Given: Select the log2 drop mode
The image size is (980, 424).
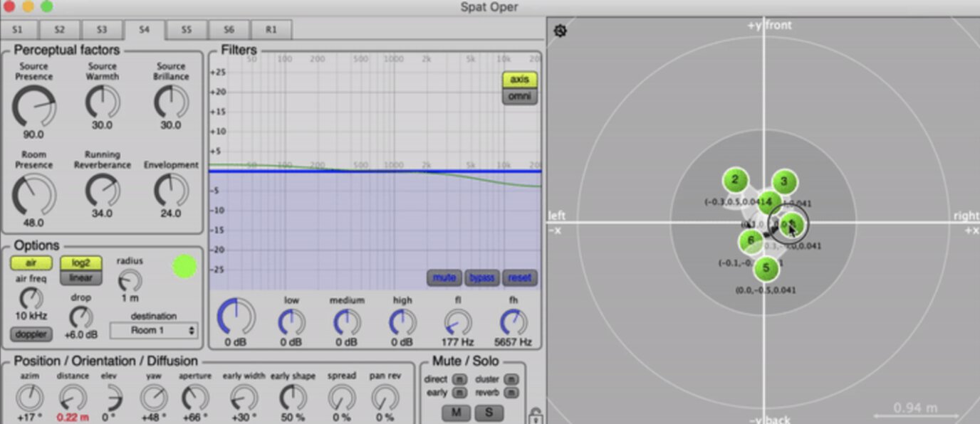Looking at the screenshot, I should coord(80,263).
